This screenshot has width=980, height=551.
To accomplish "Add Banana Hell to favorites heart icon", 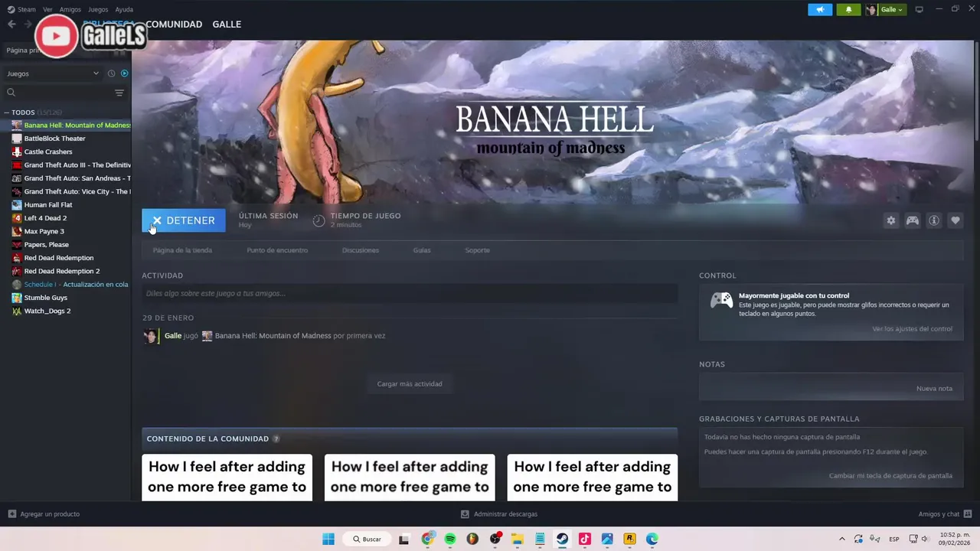I will [955, 220].
